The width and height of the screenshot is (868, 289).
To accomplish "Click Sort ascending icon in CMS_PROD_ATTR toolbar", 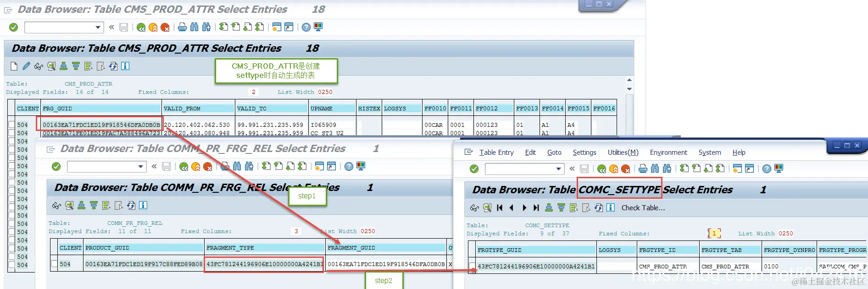I will point(64,66).
